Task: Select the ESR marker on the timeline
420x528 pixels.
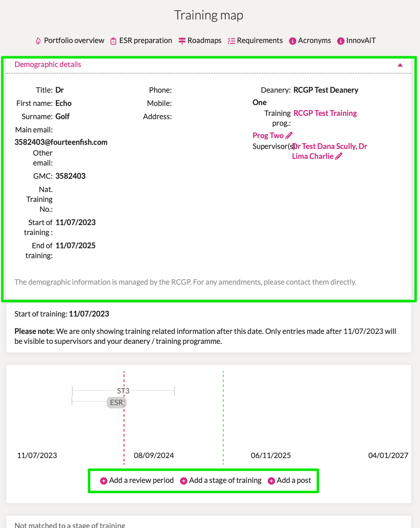Action: (117, 403)
